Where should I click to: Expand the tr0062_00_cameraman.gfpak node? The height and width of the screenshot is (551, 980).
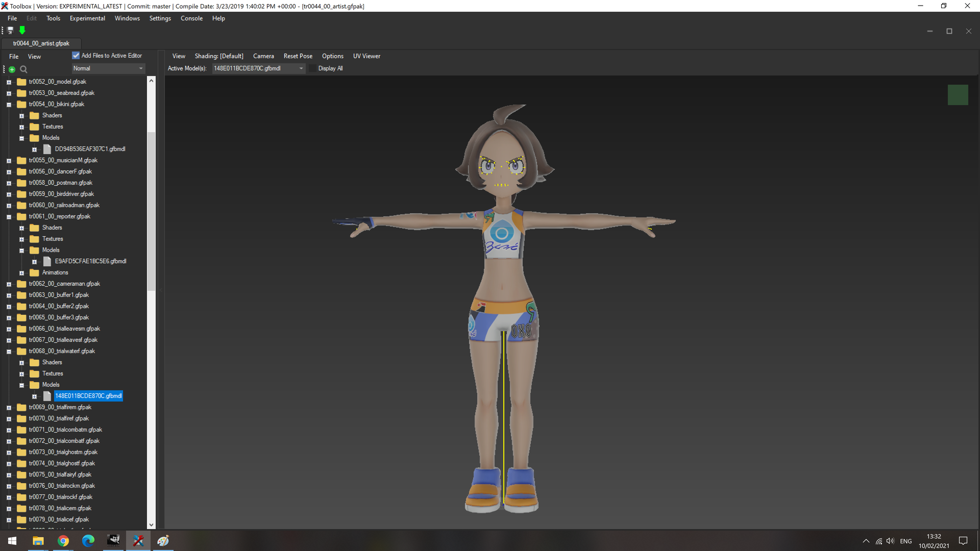click(x=9, y=284)
